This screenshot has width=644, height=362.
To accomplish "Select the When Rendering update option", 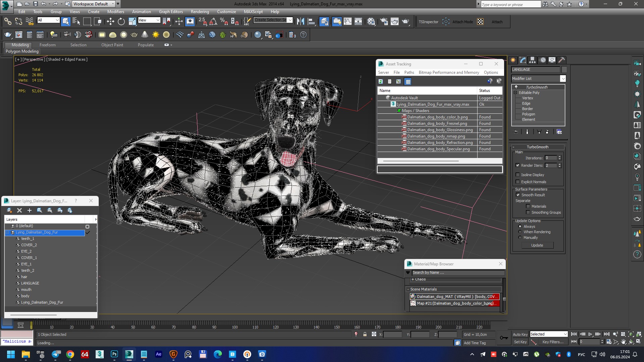I will coord(520,232).
